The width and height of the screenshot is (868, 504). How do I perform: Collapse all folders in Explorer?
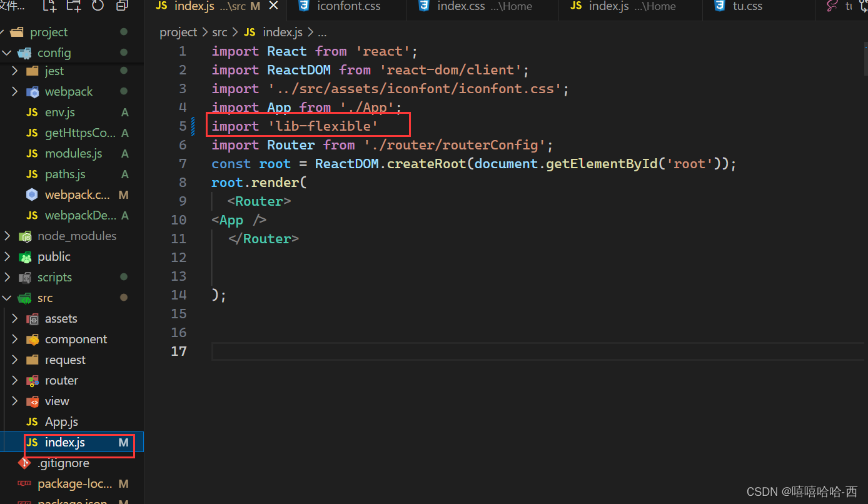click(122, 6)
